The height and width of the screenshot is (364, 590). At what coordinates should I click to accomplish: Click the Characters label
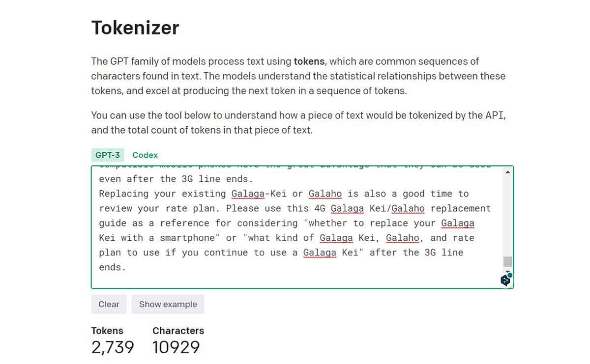[x=178, y=331]
